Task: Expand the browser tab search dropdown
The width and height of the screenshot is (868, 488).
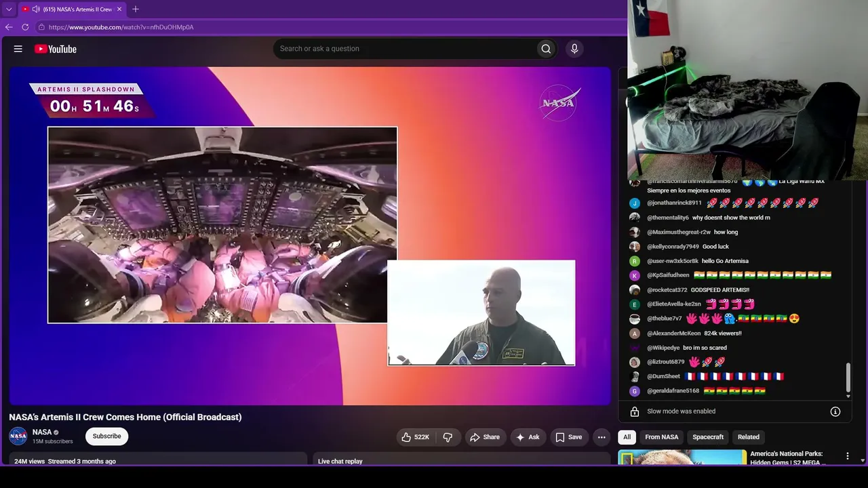Action: tap(9, 9)
